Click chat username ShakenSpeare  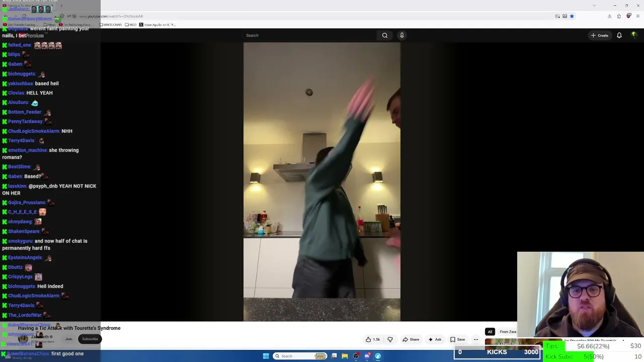click(x=24, y=231)
